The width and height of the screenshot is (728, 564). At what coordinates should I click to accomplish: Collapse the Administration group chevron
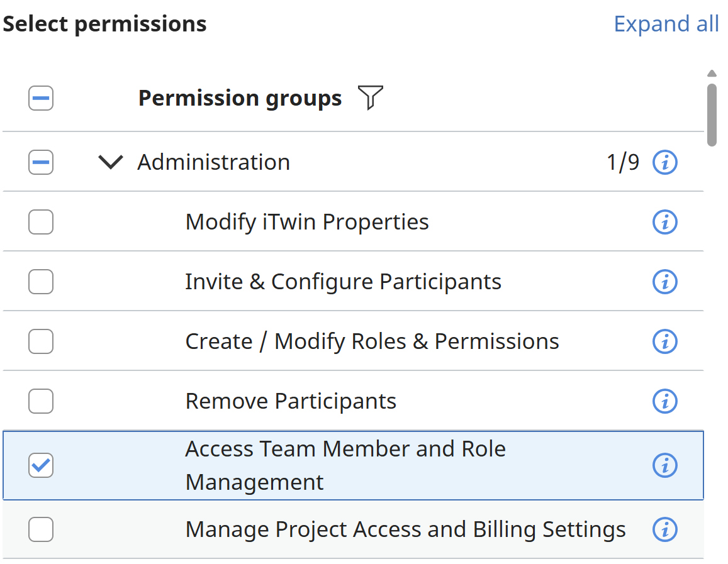pyautogui.click(x=111, y=163)
